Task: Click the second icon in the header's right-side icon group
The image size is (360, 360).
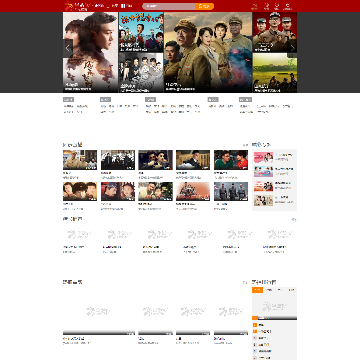Action: [x=267, y=6]
